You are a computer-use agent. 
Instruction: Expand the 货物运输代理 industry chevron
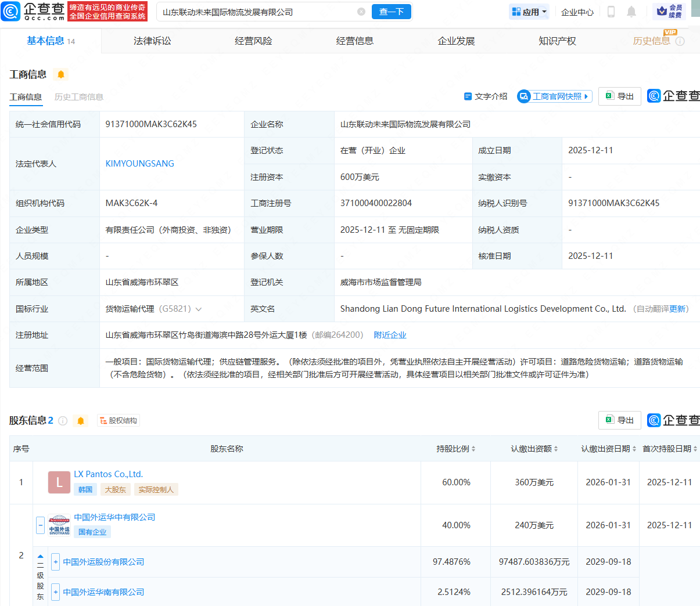pyautogui.click(x=199, y=309)
